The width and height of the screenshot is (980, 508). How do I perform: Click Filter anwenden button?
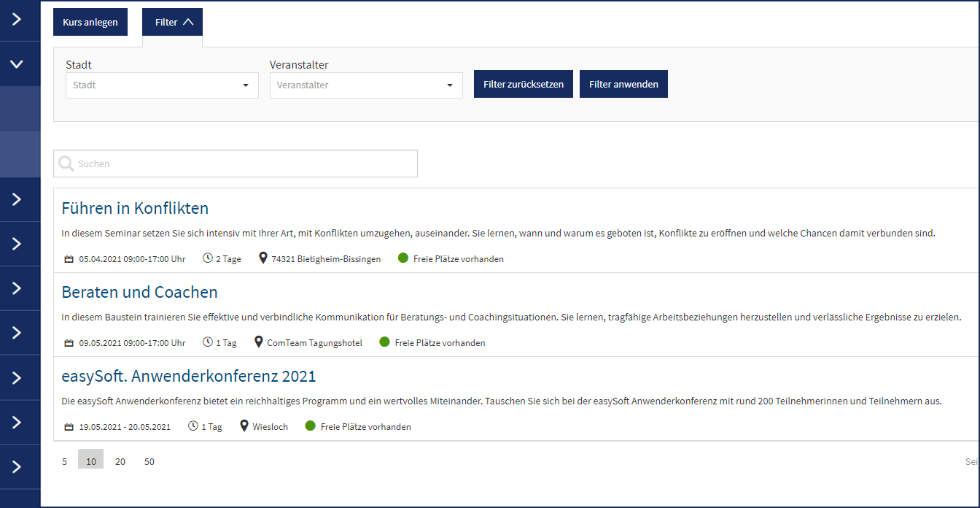pyautogui.click(x=623, y=84)
